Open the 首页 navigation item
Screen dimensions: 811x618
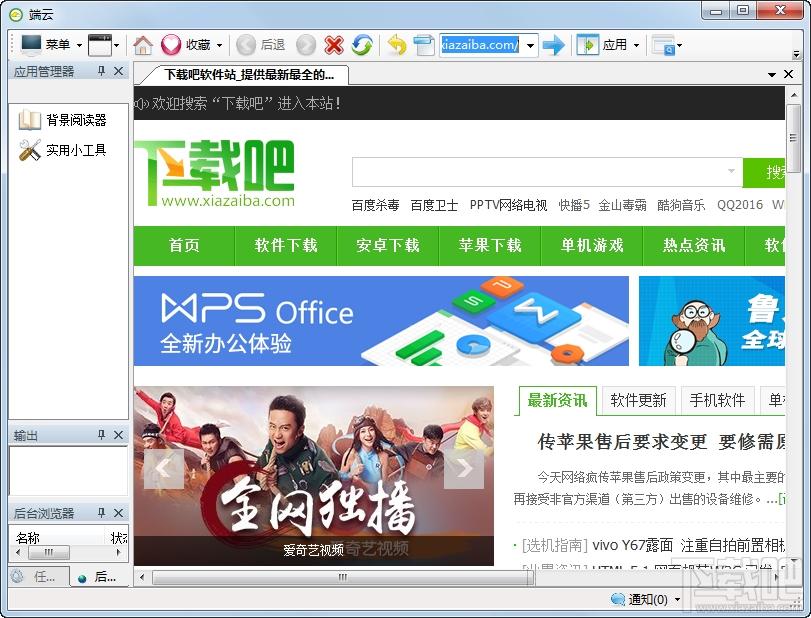coord(184,245)
